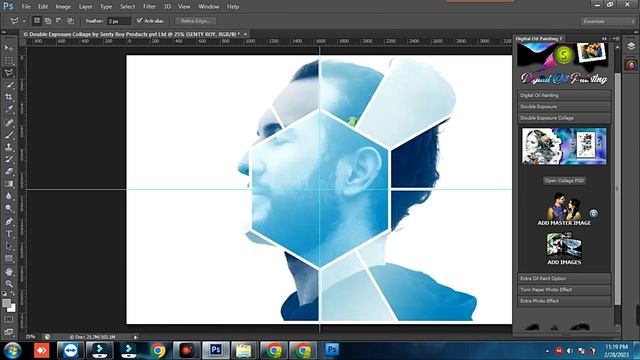
Task: Select the Hand tool
Action: [9, 271]
